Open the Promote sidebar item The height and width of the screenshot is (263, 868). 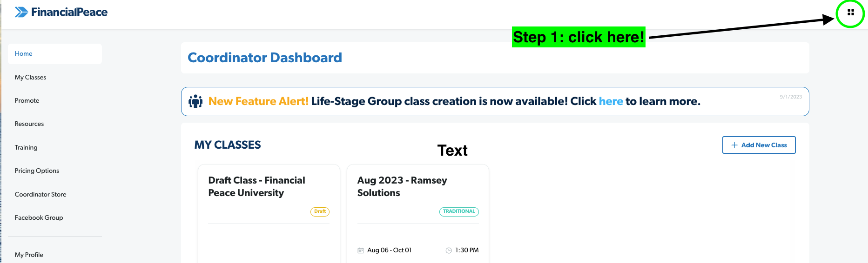27,100
